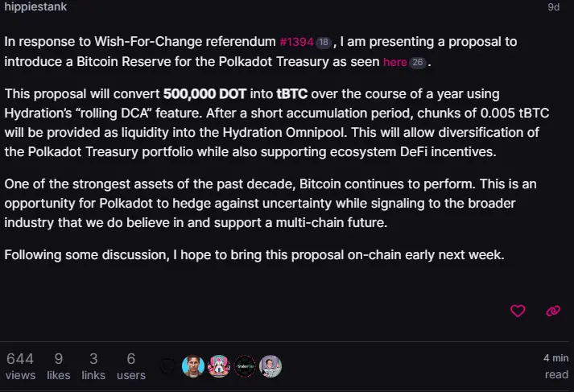Open the pink cartoon character avatar
Screen dimensions: 574x392
click(219, 366)
